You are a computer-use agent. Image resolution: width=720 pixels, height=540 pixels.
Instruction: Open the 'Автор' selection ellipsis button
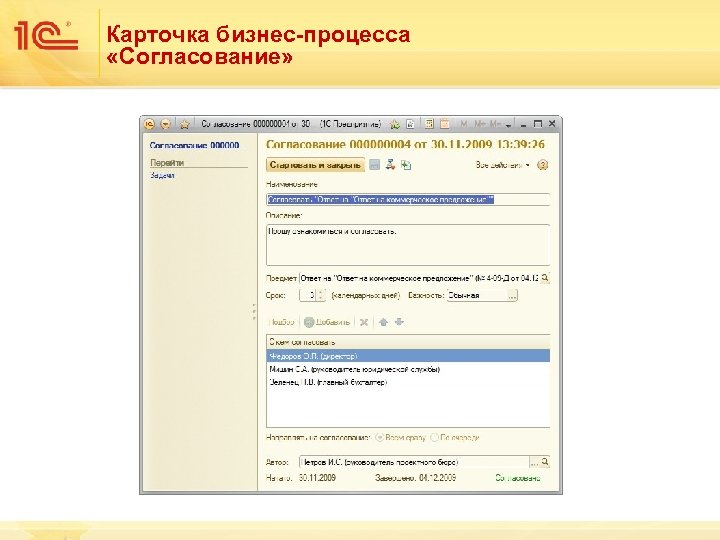534,462
